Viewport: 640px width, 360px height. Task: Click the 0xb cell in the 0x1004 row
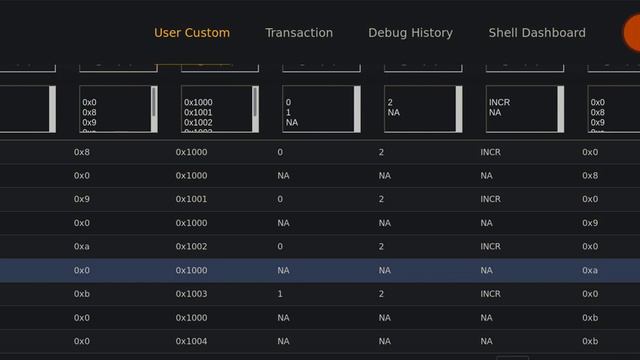[x=590, y=341]
